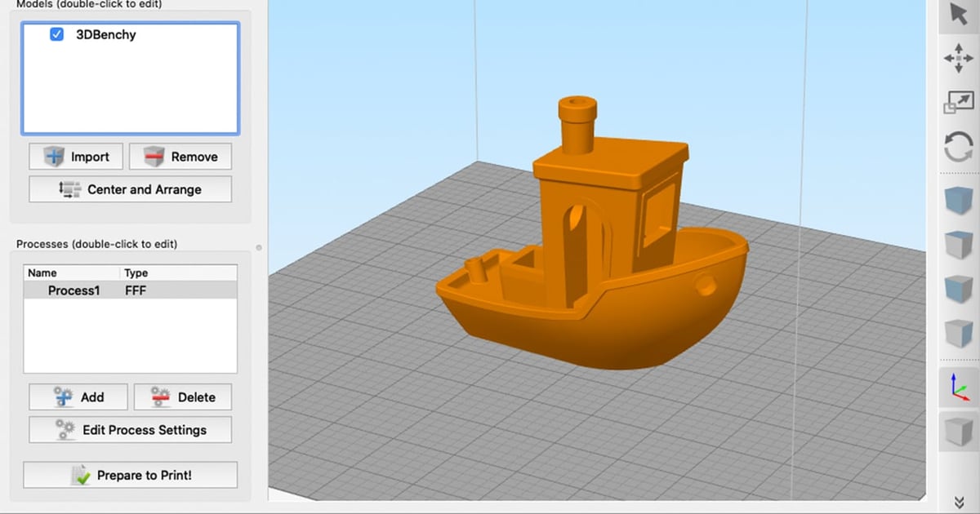Screen dimensions: 980x514
Task: Switch to the default isometric view cube
Action: coord(959,200)
